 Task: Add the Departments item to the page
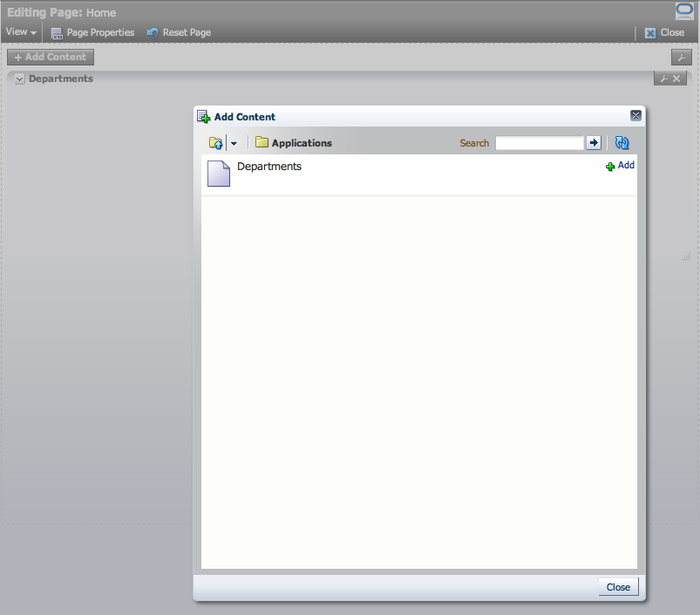pos(620,165)
